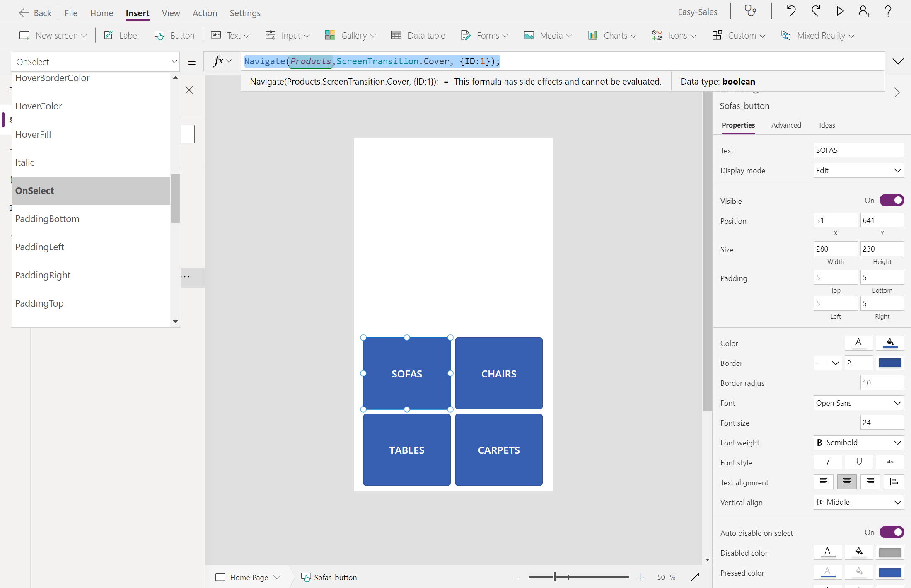
Task: Switch to the Advanced tab
Action: coord(786,125)
